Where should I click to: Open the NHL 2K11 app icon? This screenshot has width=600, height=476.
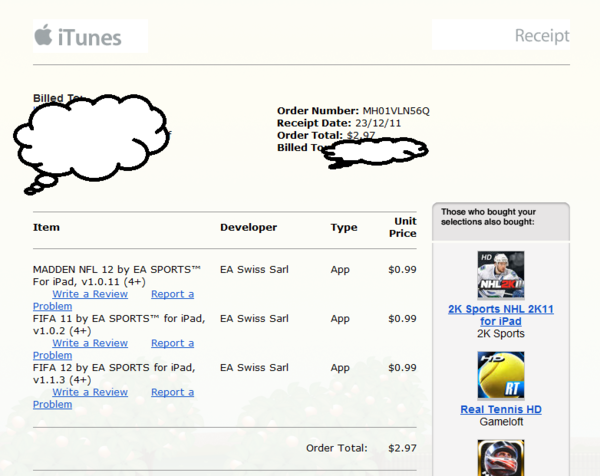(501, 275)
